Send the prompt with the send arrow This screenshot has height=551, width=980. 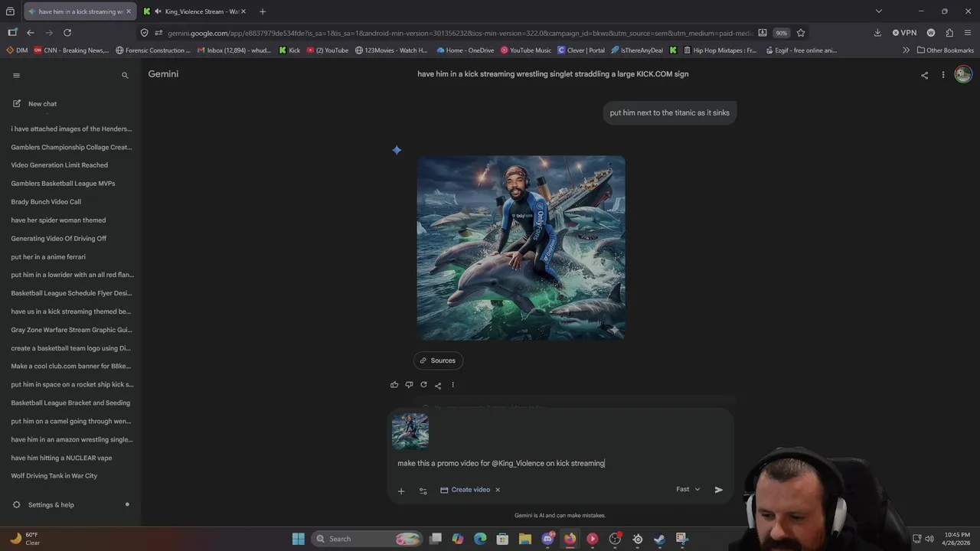718,490
